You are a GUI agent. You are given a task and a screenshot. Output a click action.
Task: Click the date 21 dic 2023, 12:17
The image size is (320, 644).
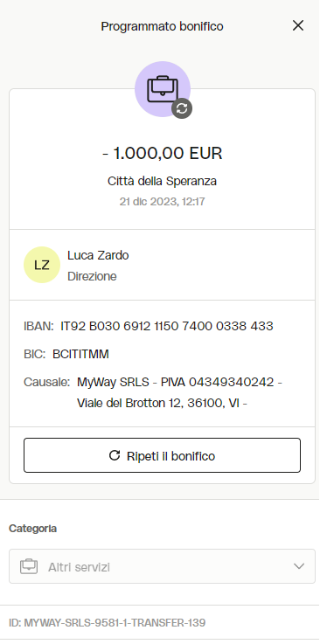click(x=163, y=202)
